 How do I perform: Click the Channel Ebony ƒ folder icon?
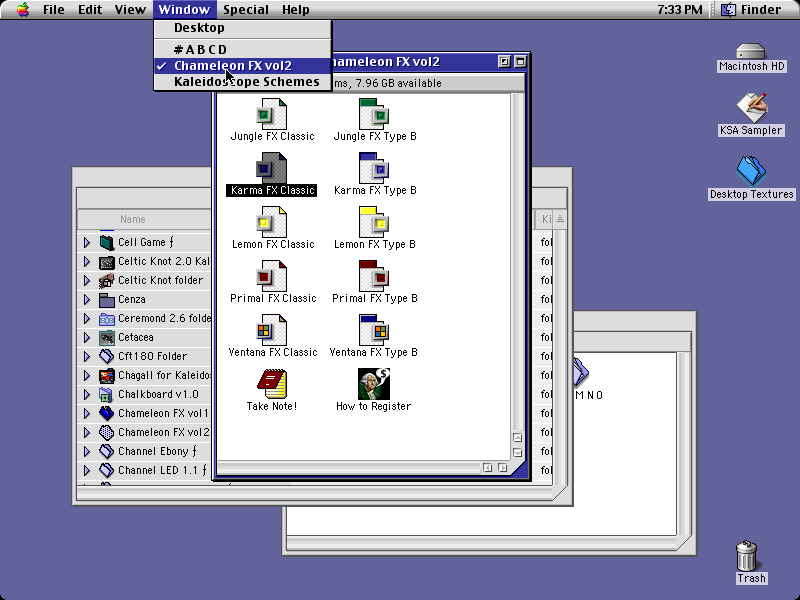[x=106, y=452]
